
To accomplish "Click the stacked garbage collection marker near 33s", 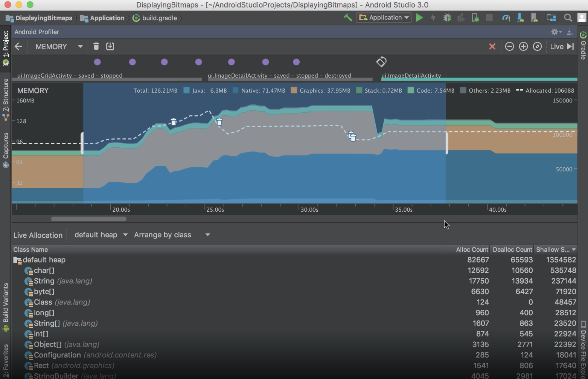I will [x=352, y=136].
